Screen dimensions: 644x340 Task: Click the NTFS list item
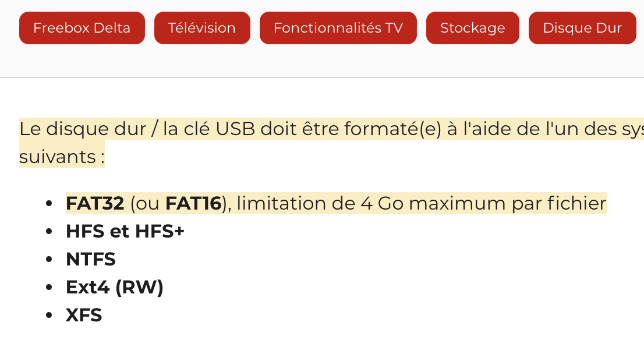[91, 259]
